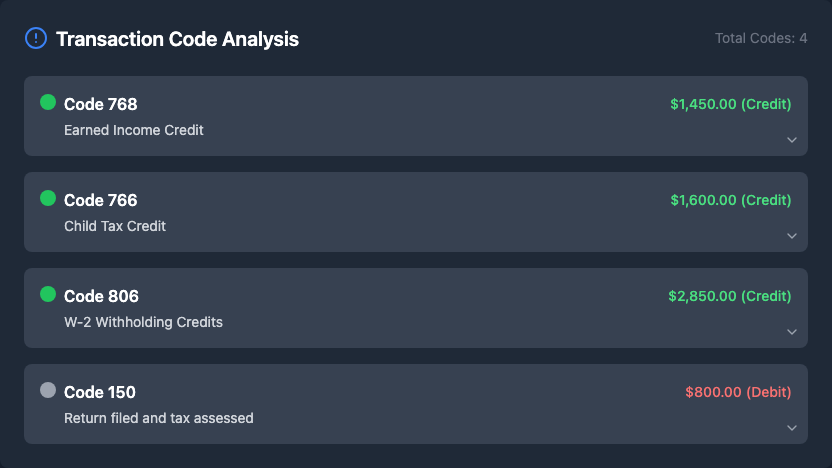
Task: Click the Total Codes: 4 counter
Action: (x=761, y=38)
